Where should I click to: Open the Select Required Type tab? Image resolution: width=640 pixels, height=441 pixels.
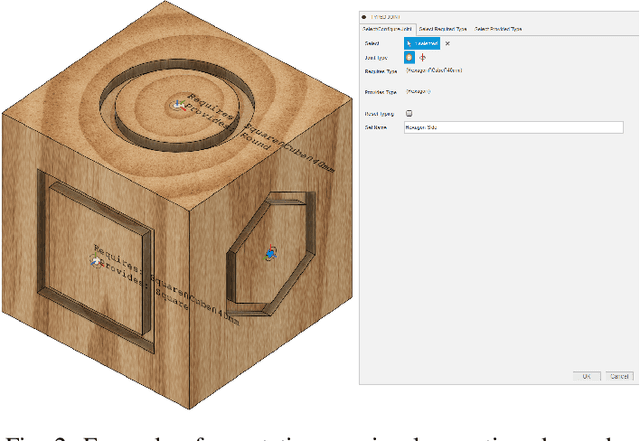pyautogui.click(x=442, y=29)
